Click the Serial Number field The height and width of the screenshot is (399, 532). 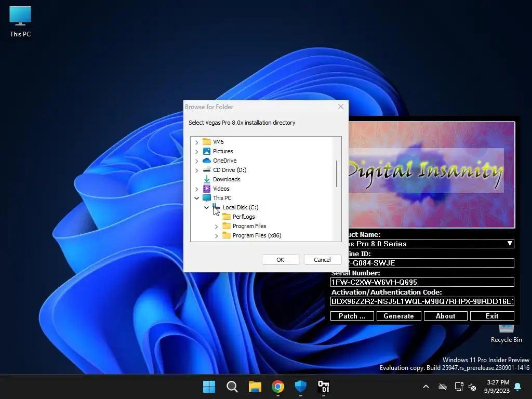point(422,282)
